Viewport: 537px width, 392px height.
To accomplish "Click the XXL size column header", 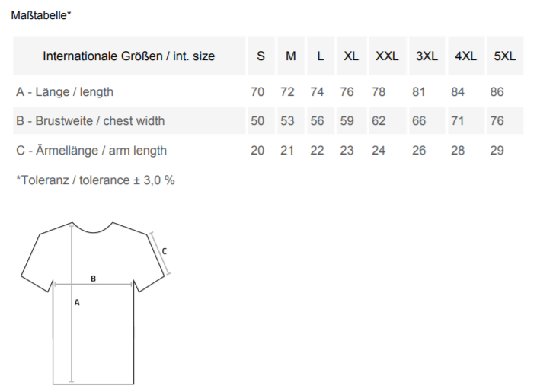I will coord(387,56).
